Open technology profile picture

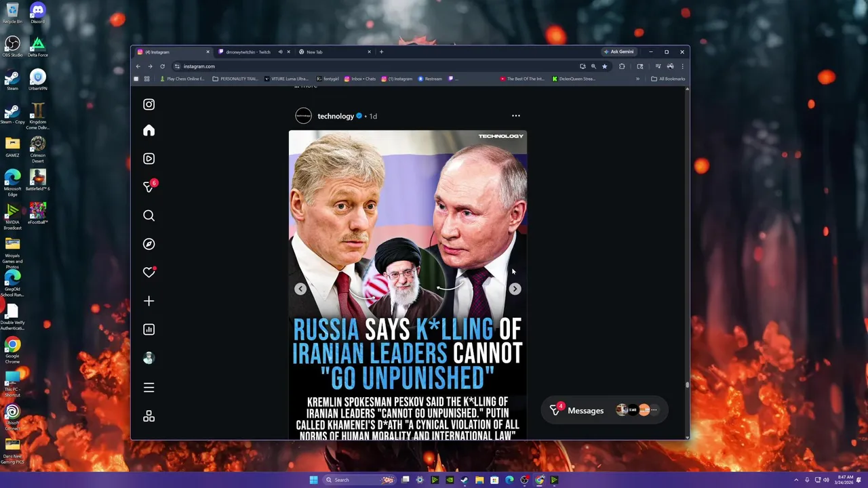click(x=303, y=116)
